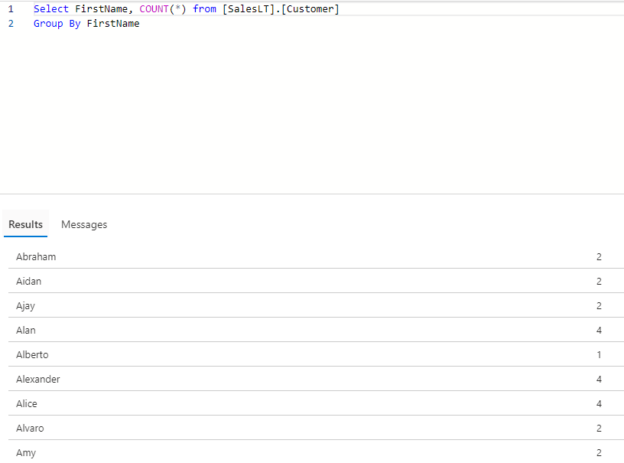This screenshot has width=624, height=463.
Task: Place cursor on Select keyword in editor
Action: [51, 9]
